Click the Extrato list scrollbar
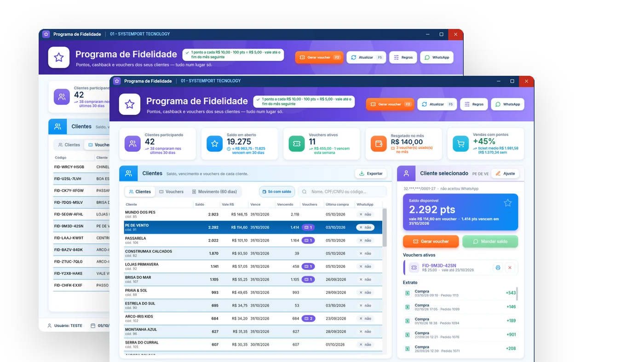 click(x=517, y=293)
